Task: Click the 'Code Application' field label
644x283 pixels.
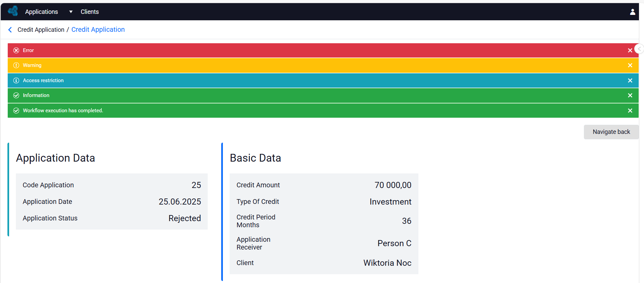Action: coord(48,185)
